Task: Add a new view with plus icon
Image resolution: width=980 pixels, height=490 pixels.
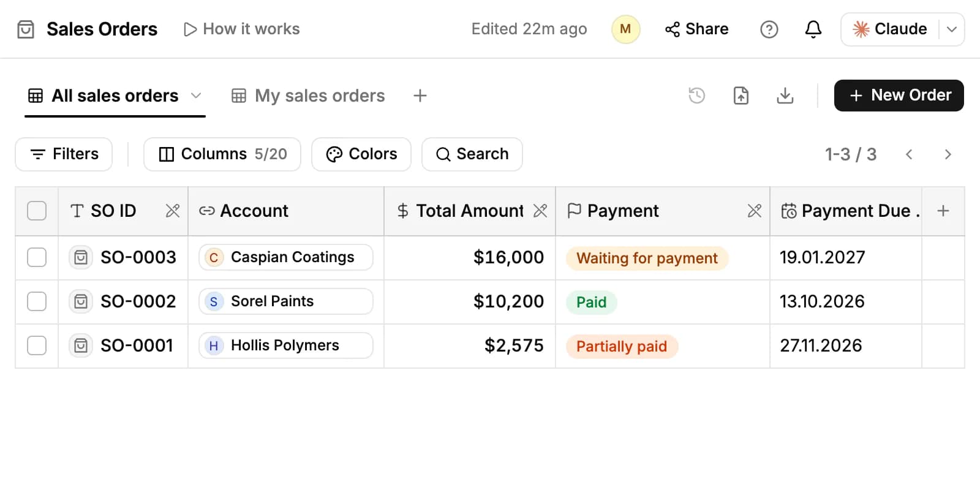Action: [x=420, y=96]
